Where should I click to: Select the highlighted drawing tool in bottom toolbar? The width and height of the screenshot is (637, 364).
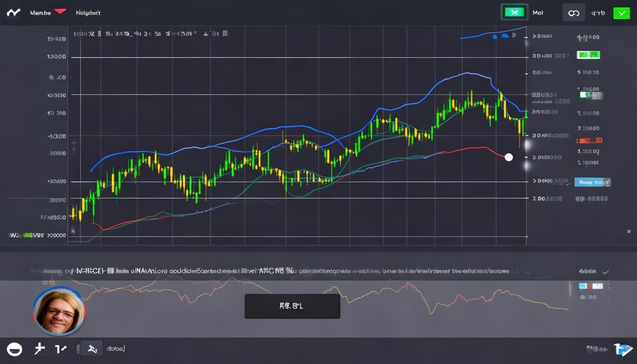92,349
